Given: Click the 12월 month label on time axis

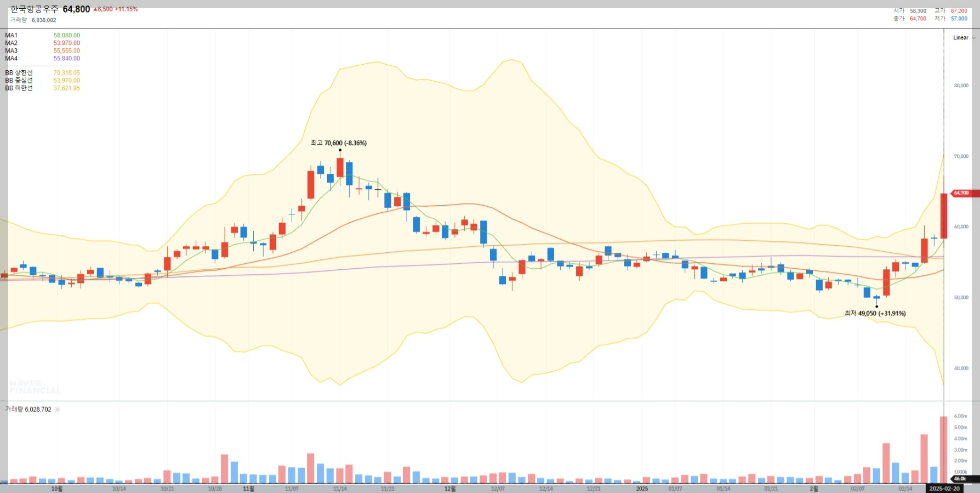Looking at the screenshot, I should 449,489.
